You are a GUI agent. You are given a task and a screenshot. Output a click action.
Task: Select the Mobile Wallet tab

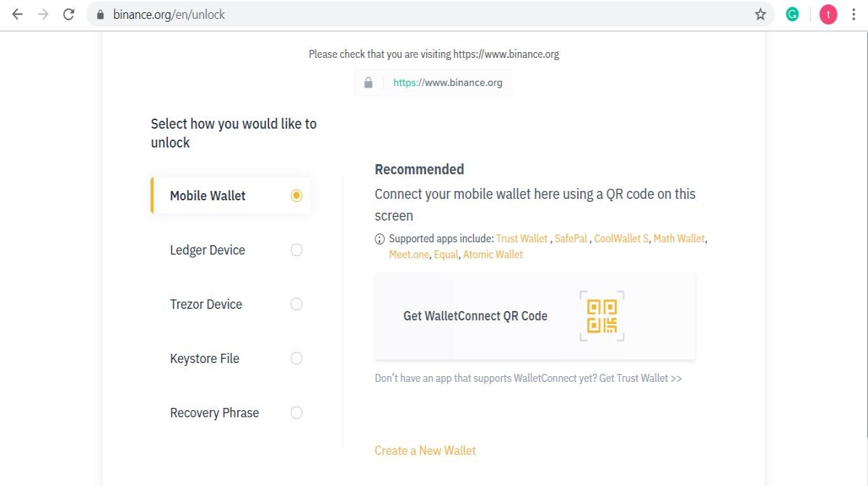231,196
